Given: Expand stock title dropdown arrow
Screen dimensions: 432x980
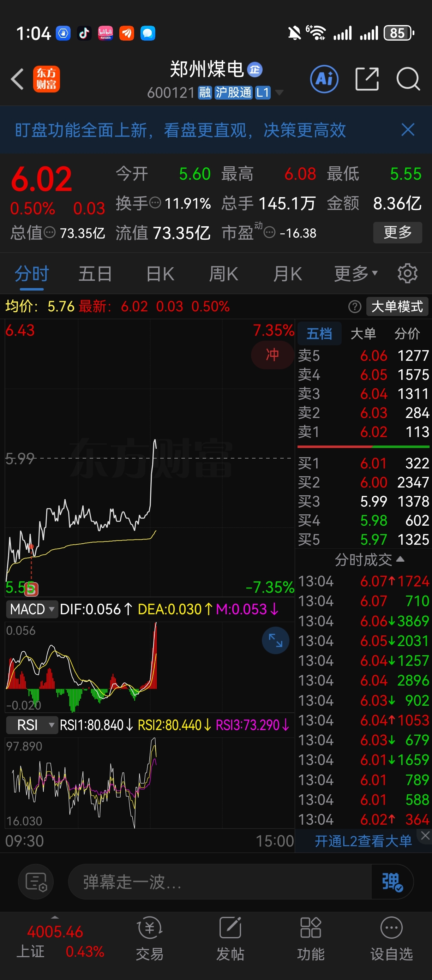Looking at the screenshot, I should (x=279, y=92).
